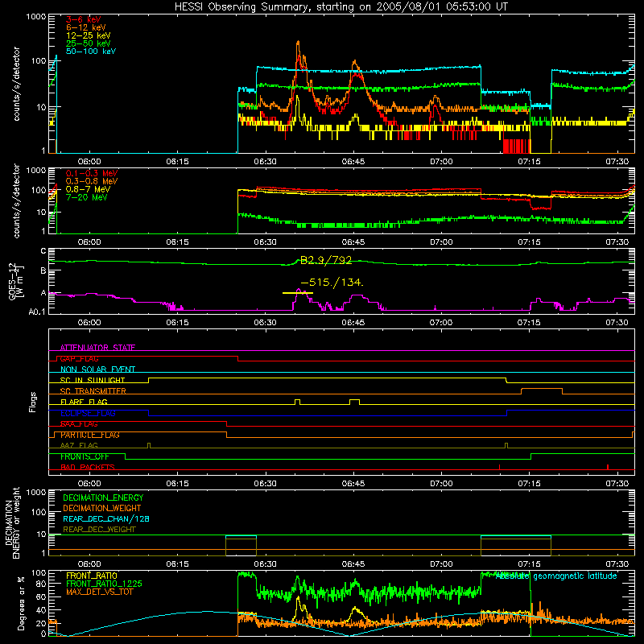This screenshot has width=644, height=644.
Task: Click the 'Degrees or %' axis label
Action: click(x=21, y=604)
